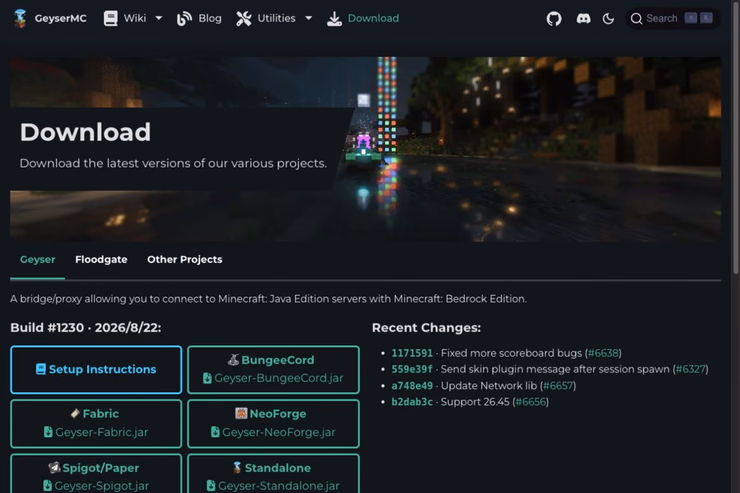Click the Standalone heading text
The height and width of the screenshot is (493, 740).
(x=278, y=468)
